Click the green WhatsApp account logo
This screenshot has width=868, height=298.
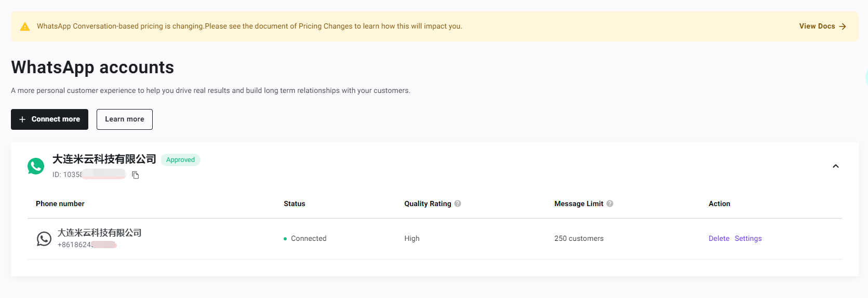[x=36, y=166]
